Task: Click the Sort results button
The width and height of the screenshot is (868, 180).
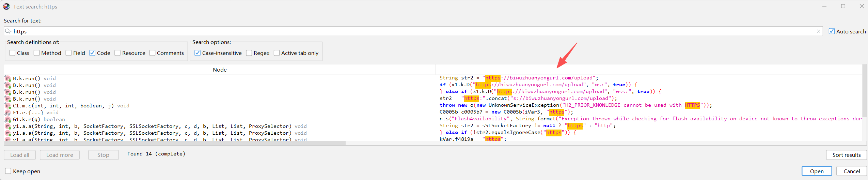Action: [x=847, y=155]
